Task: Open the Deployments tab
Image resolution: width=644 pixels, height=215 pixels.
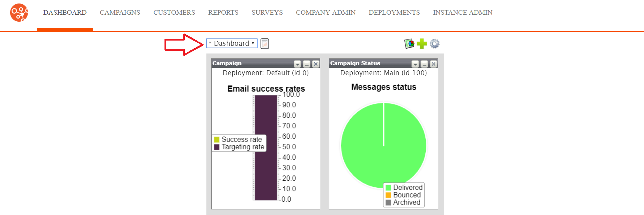Action: pos(394,13)
